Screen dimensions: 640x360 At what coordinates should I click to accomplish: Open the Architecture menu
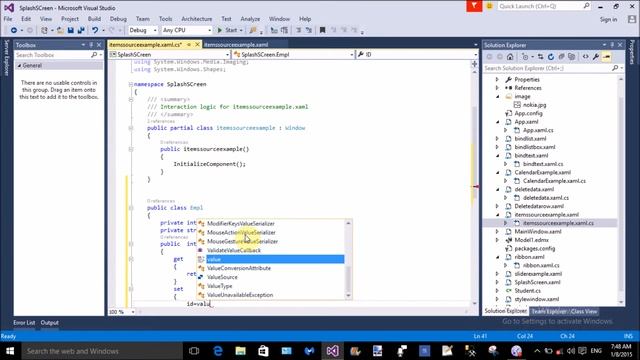[x=197, y=19]
